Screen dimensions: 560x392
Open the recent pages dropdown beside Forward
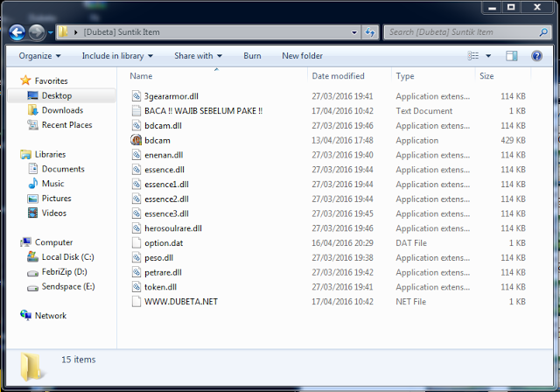click(51, 32)
